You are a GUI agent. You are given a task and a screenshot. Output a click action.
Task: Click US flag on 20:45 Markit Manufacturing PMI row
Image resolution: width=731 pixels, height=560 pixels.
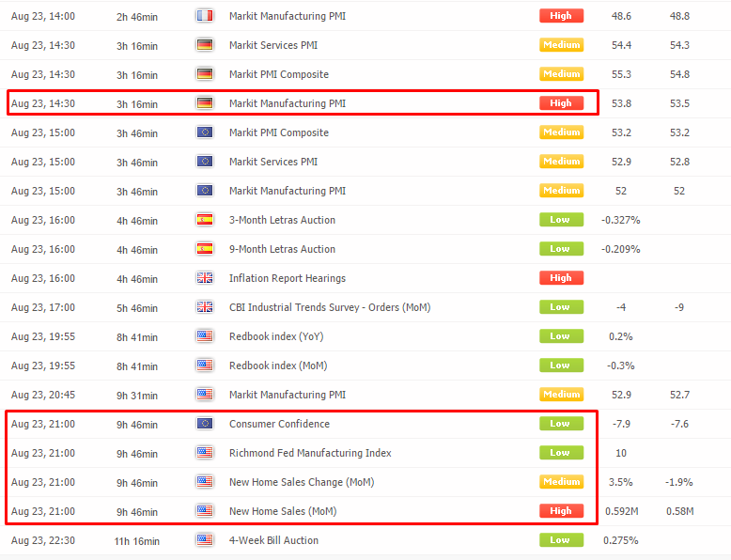(x=205, y=395)
